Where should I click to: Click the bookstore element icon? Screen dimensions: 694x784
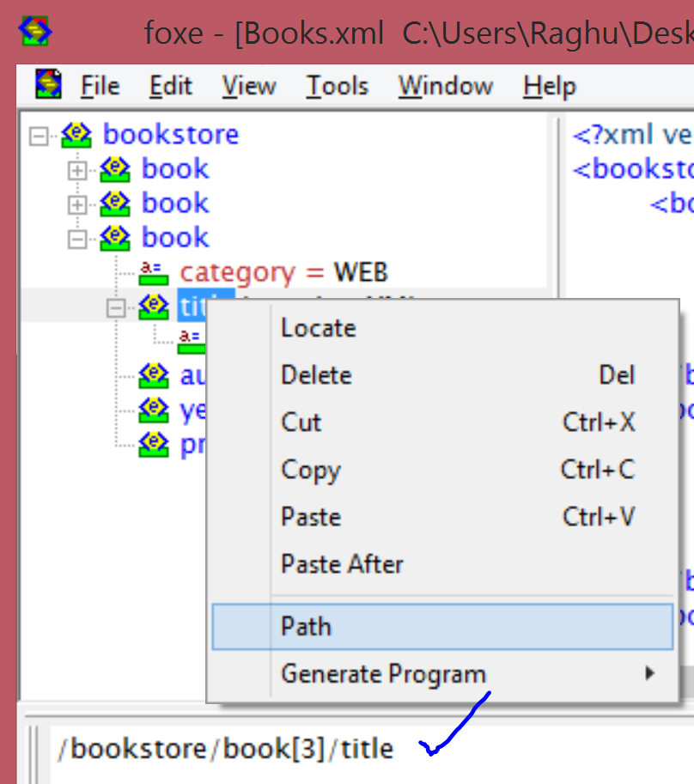(x=76, y=134)
